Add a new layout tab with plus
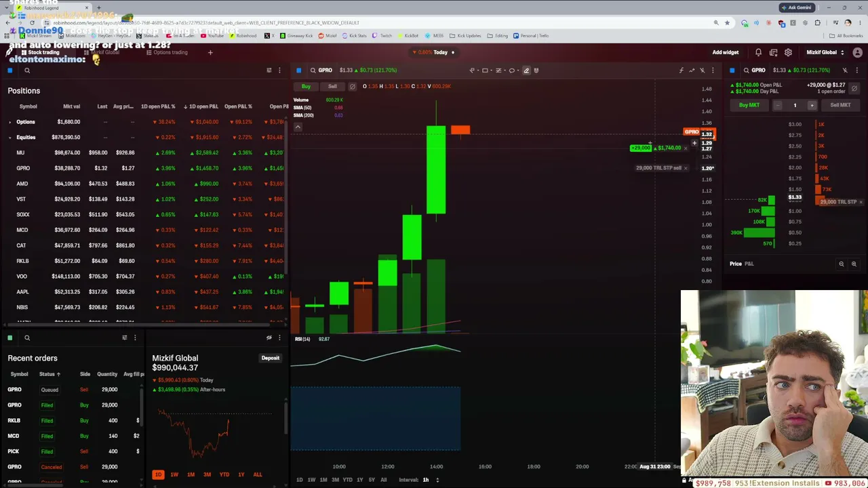Screen dimensions: 868x488 210,52
